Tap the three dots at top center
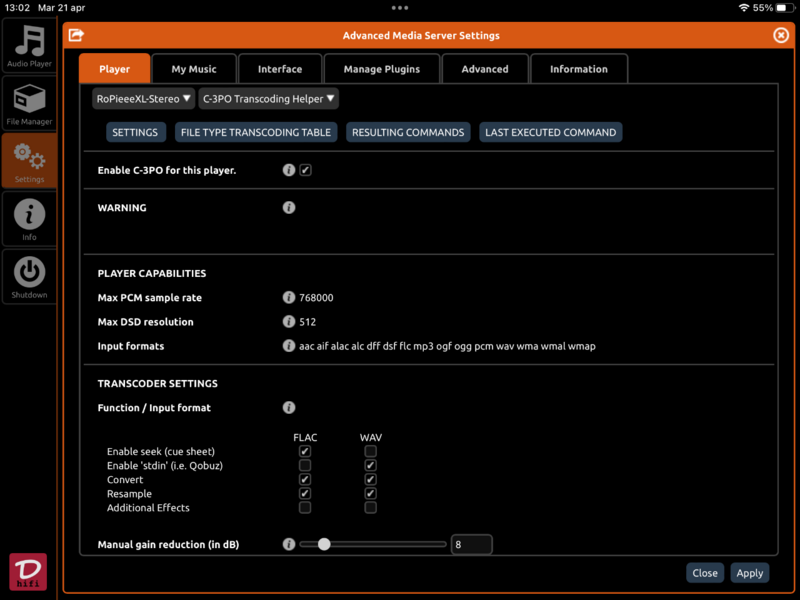Image resolution: width=800 pixels, height=600 pixels. pos(399,8)
